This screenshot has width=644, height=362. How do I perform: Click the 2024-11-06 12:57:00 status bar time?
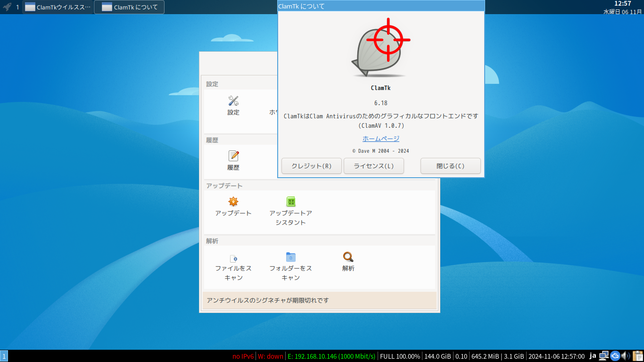point(557,356)
